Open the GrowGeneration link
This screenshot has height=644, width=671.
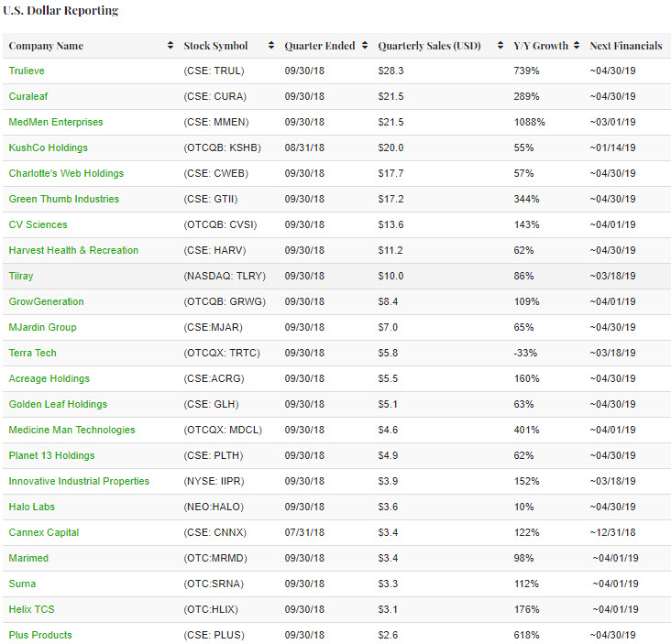tap(46, 301)
